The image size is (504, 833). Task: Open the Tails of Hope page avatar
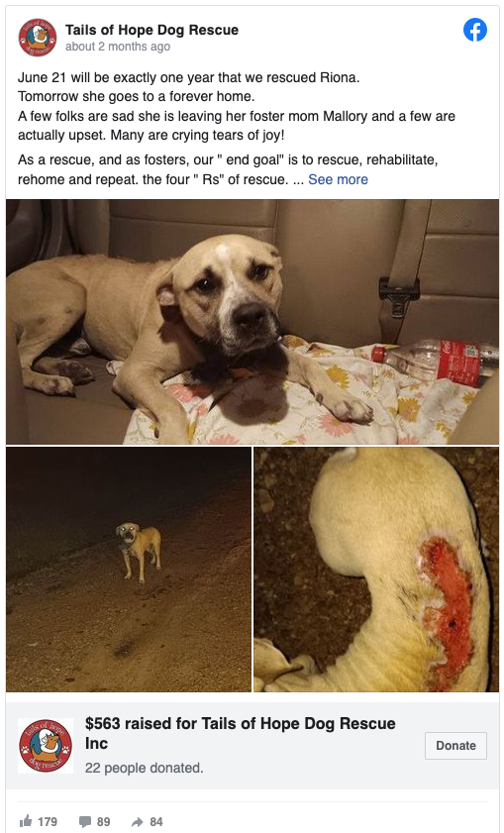pos(38,38)
